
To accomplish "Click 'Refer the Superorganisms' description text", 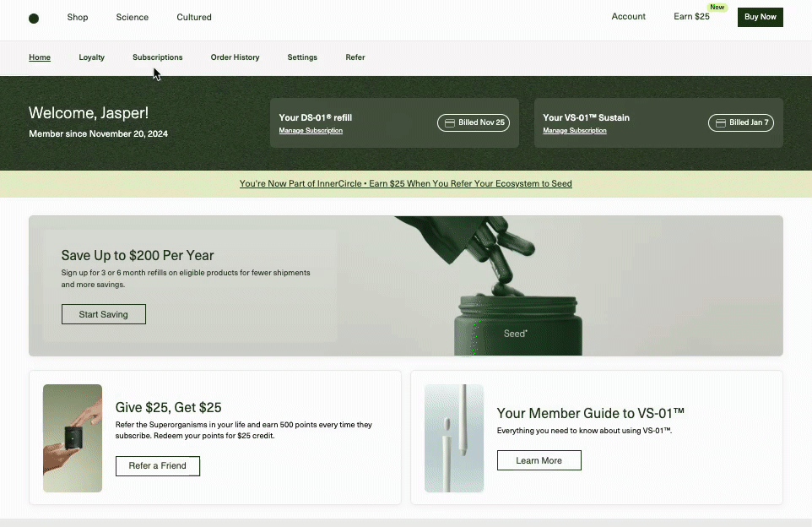I will 243,430.
